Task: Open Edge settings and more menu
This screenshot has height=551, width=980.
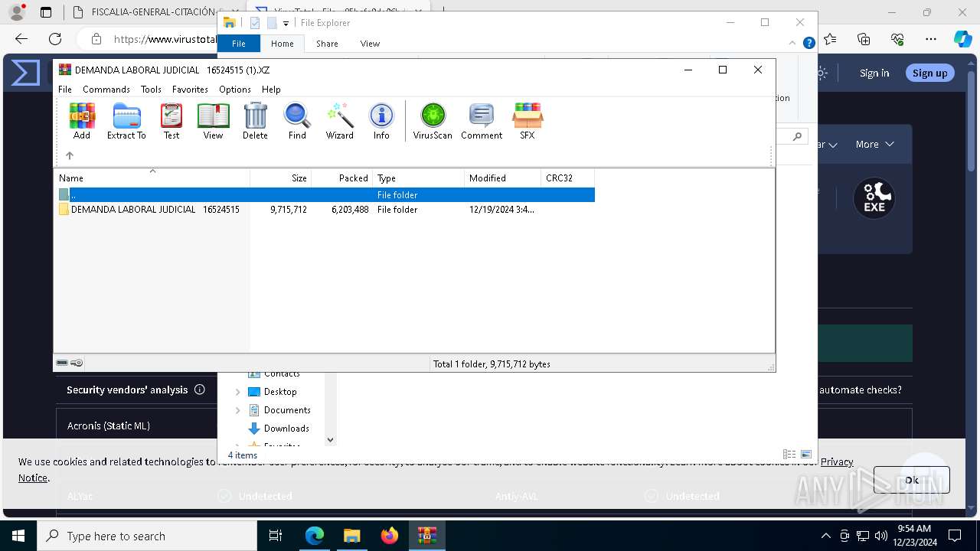Action: tap(931, 39)
